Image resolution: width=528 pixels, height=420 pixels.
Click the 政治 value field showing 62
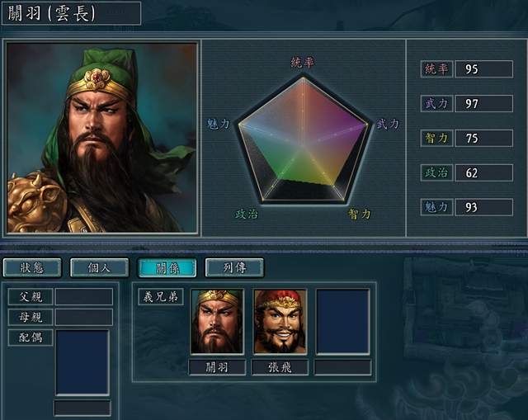point(484,172)
